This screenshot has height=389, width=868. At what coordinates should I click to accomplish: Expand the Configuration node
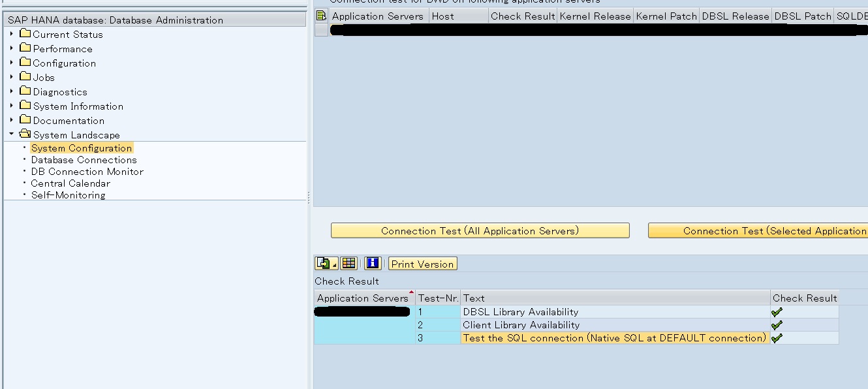12,63
